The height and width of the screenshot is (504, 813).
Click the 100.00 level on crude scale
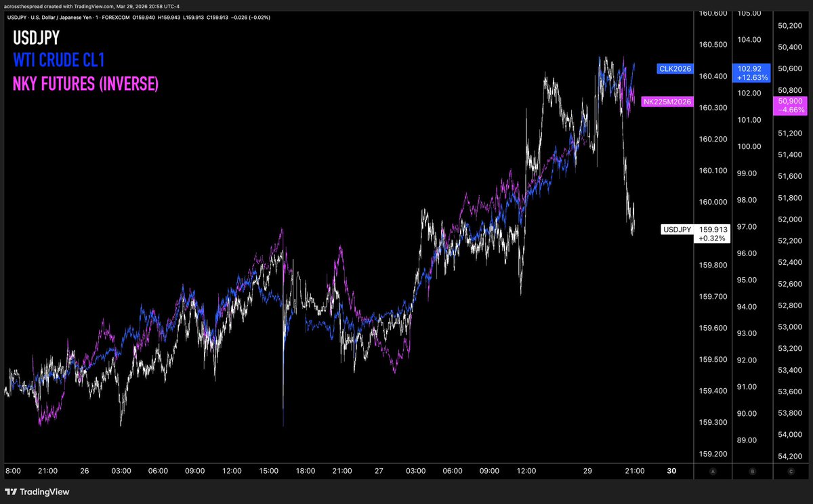tap(749, 146)
